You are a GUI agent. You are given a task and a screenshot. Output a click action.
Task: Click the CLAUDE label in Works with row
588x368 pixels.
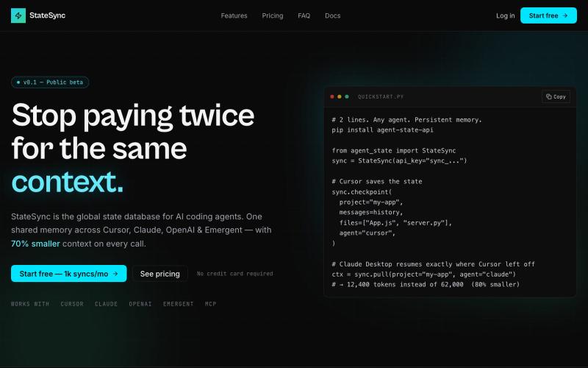coord(106,304)
